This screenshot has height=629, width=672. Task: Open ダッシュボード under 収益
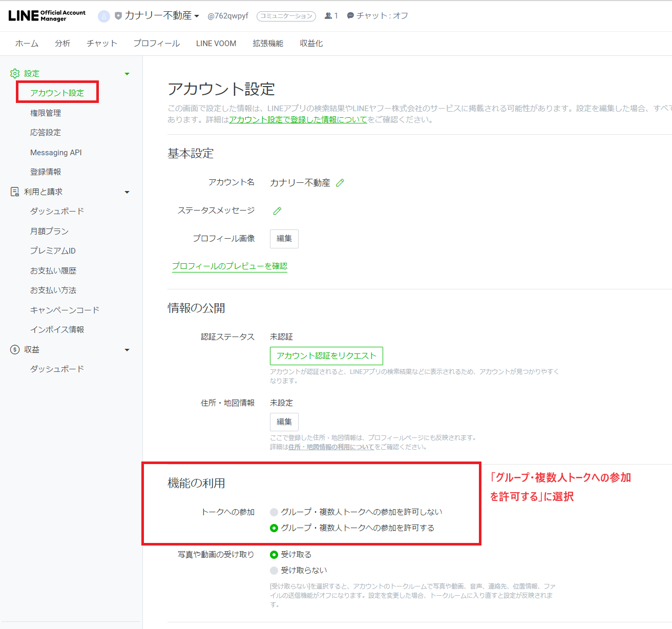click(x=57, y=369)
